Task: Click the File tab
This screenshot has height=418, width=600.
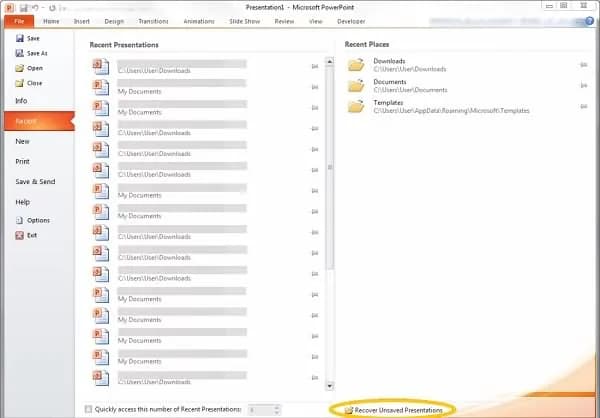Action: click(19, 21)
